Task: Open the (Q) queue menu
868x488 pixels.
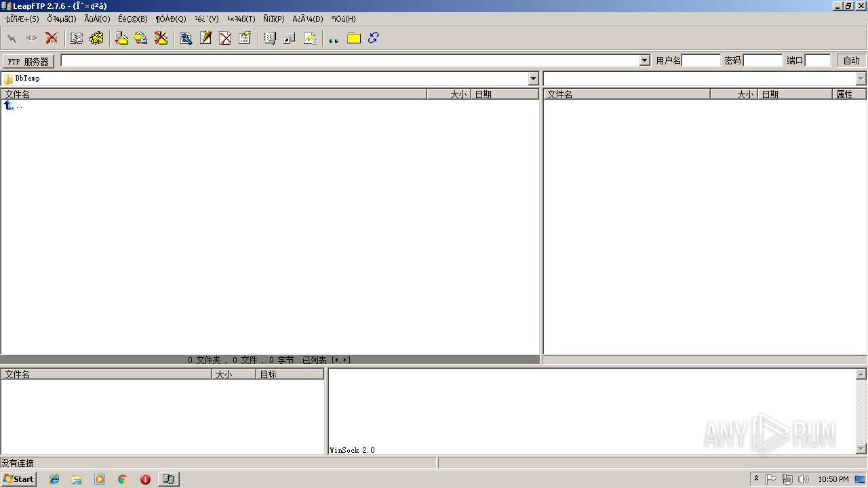Action: tap(171, 19)
